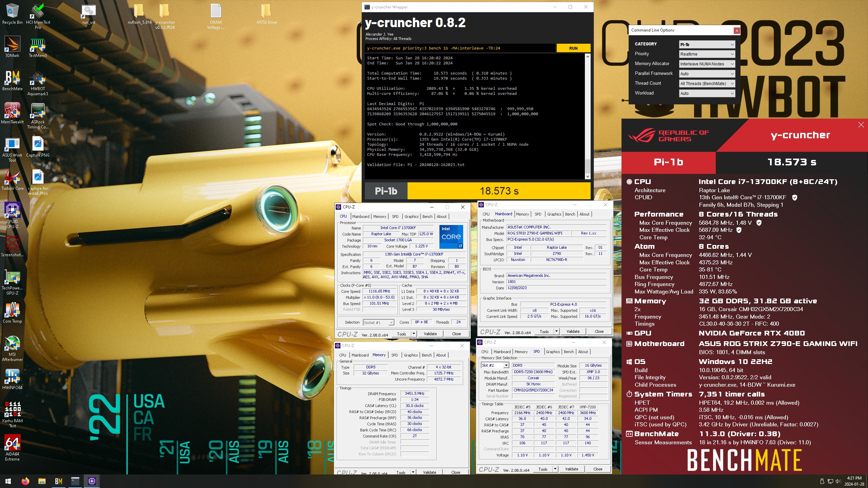Launch the 3DMark desktop shortcut
The image size is (868, 488).
pos(13,47)
